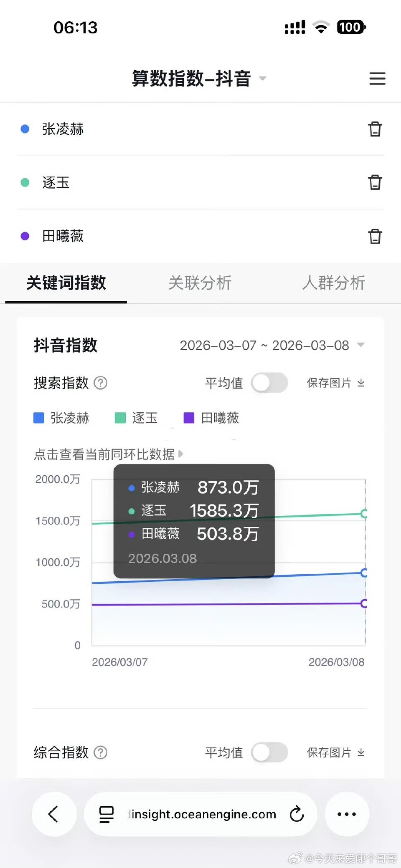
Task: Tap the Wi-Fi status icon
Action: (x=321, y=27)
